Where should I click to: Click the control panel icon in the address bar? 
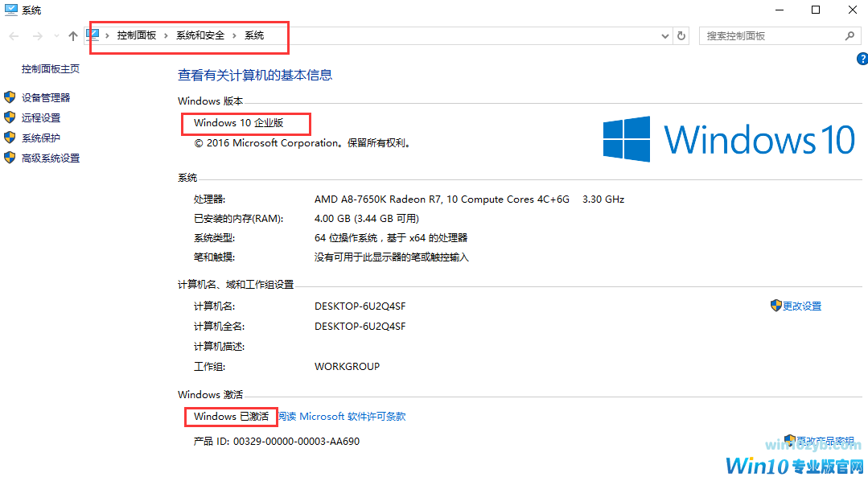[93, 35]
